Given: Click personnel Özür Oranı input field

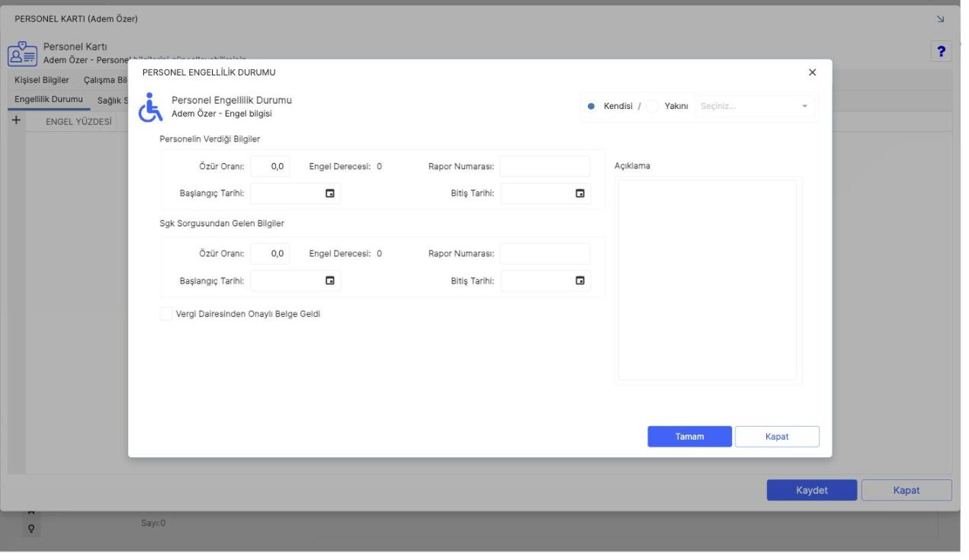Looking at the screenshot, I should coord(270,167).
